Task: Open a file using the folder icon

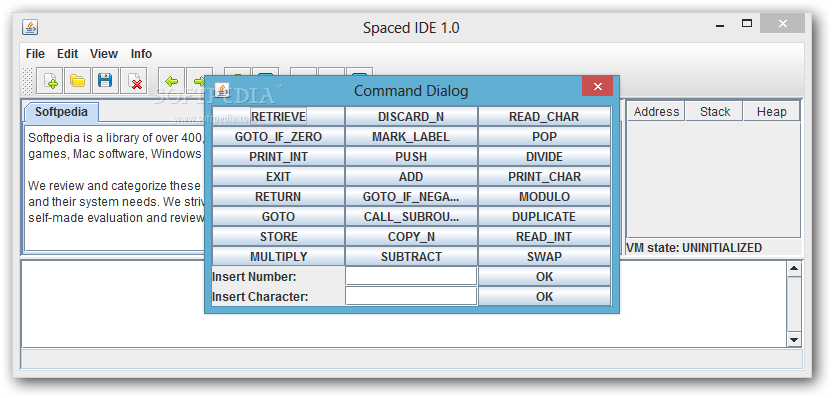Action: pos(77,81)
